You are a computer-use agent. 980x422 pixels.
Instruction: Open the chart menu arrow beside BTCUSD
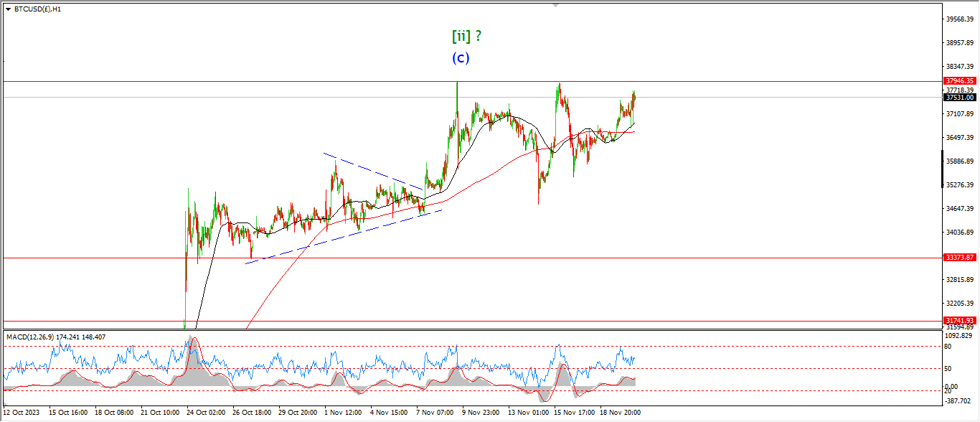pyautogui.click(x=8, y=9)
